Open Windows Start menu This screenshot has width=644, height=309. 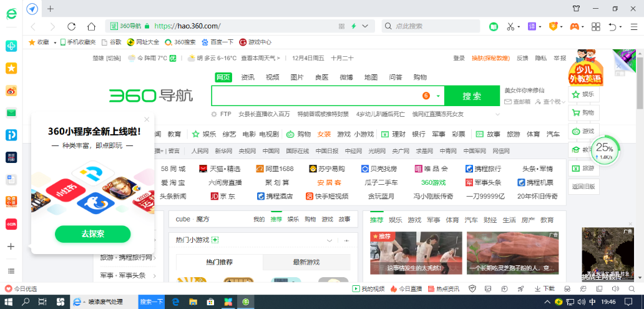[x=8, y=302]
